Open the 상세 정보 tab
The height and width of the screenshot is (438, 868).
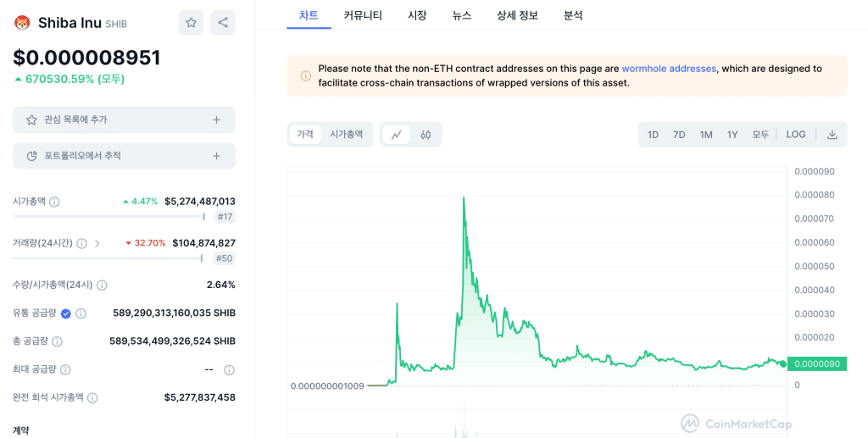pyautogui.click(x=518, y=15)
